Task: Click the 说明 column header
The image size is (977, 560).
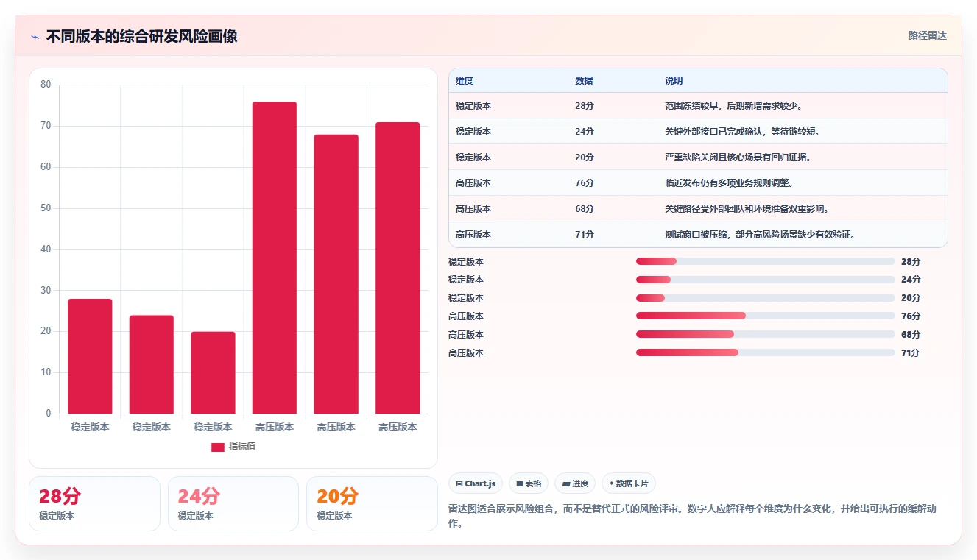Action: (x=674, y=81)
